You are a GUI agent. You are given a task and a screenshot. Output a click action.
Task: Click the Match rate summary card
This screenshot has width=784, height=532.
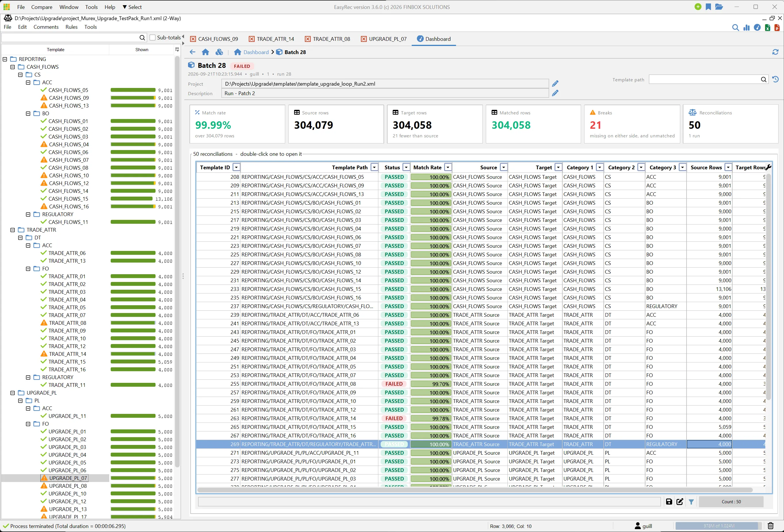[237, 124]
